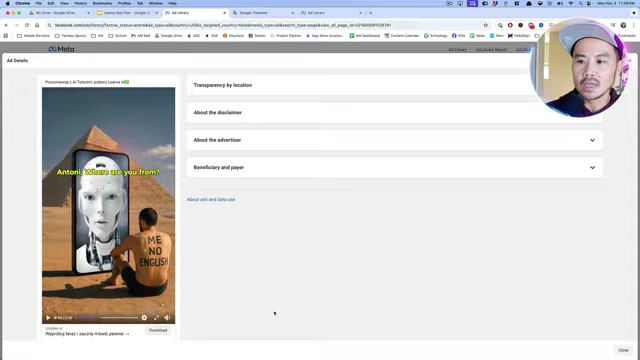
Task: Click the volume icon in menu bar
Action: (560, 3)
